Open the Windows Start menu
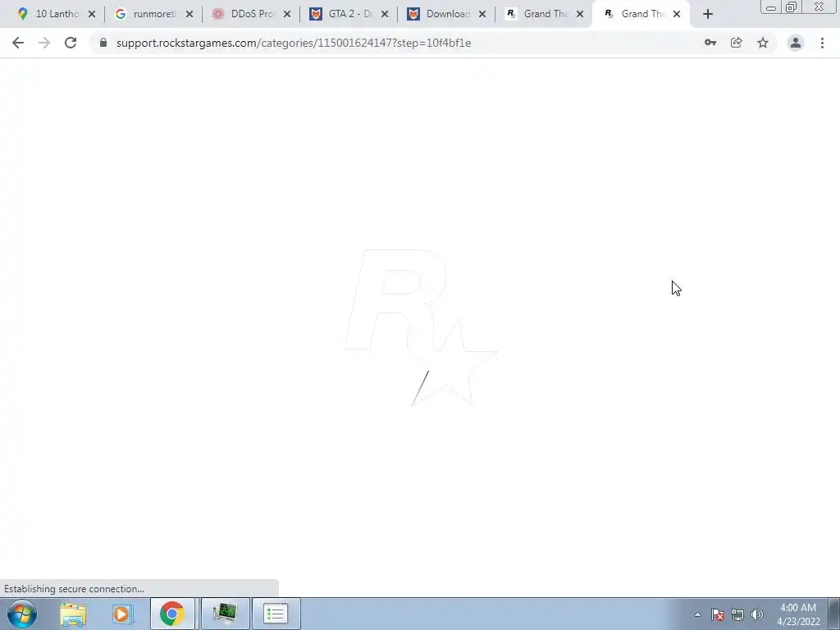Image resolution: width=840 pixels, height=630 pixels. pyautogui.click(x=22, y=614)
